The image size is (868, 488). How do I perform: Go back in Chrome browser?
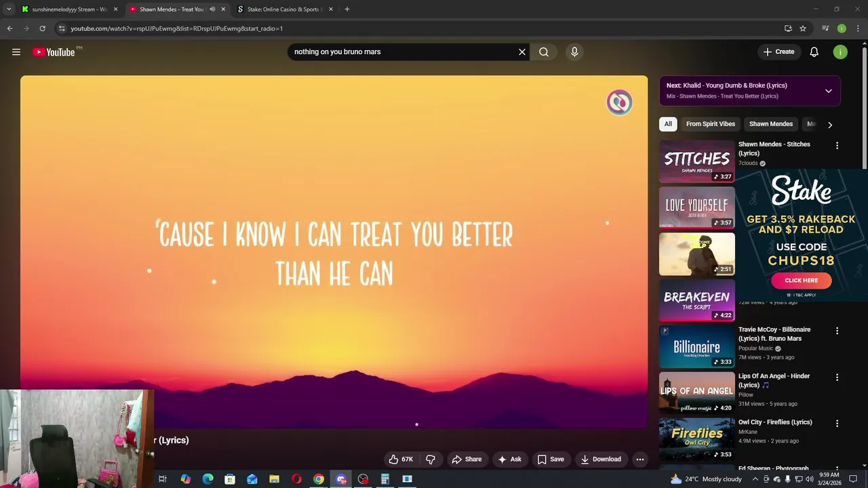(9, 28)
